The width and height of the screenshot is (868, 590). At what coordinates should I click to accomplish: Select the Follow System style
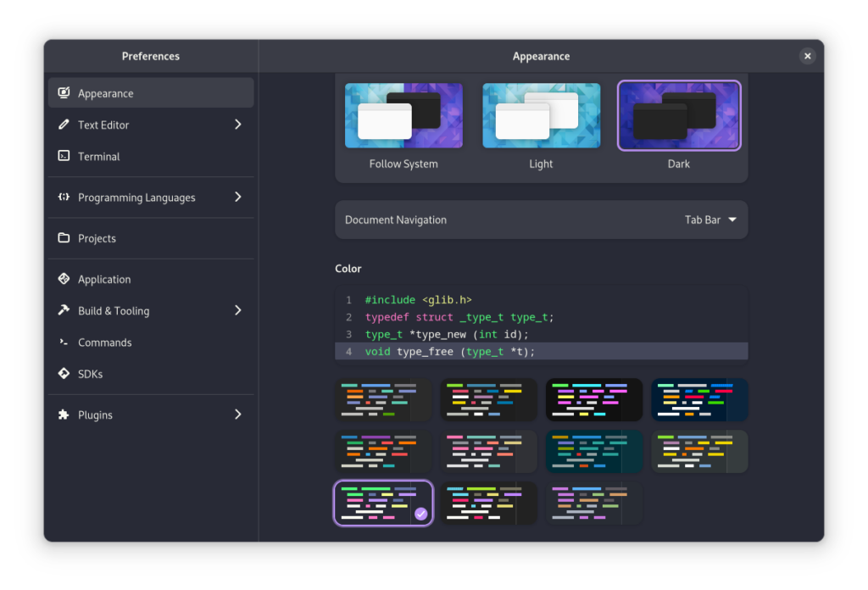(403, 115)
